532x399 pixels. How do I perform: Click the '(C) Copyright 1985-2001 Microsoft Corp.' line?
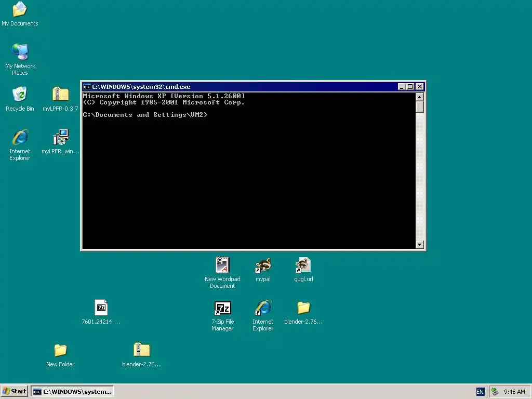click(x=164, y=102)
